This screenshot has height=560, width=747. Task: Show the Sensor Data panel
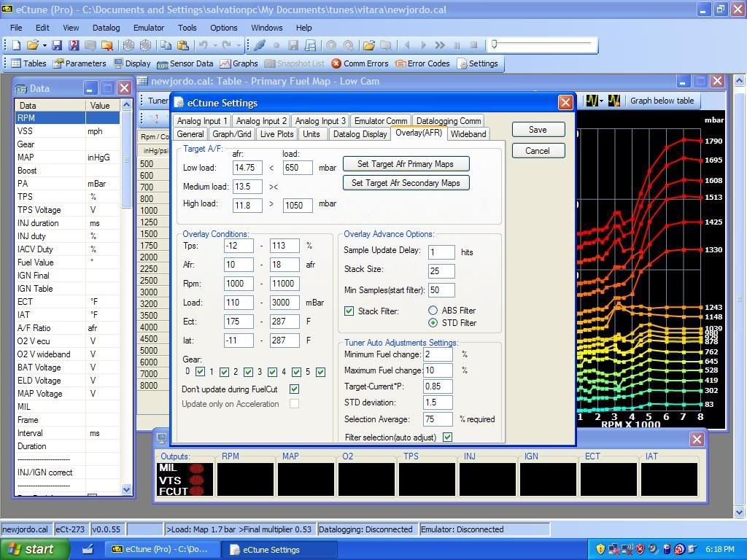(x=185, y=63)
